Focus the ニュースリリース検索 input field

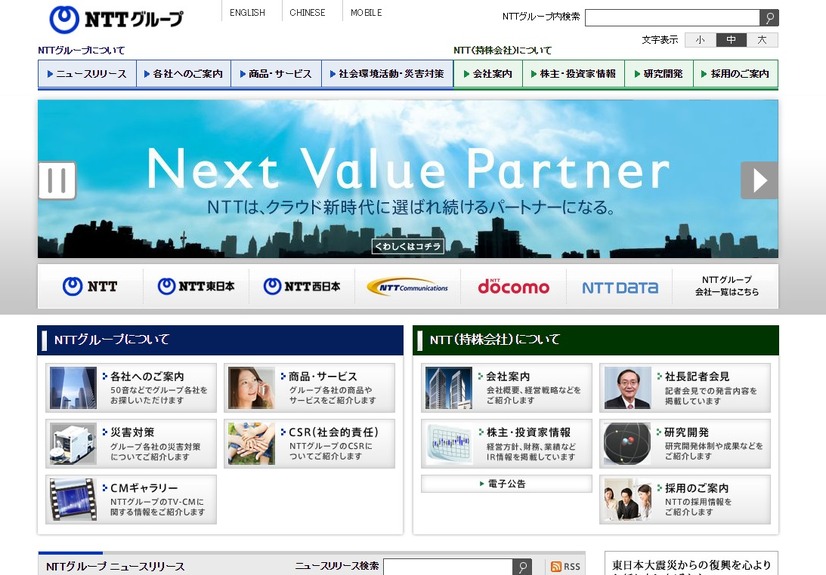coord(448,567)
